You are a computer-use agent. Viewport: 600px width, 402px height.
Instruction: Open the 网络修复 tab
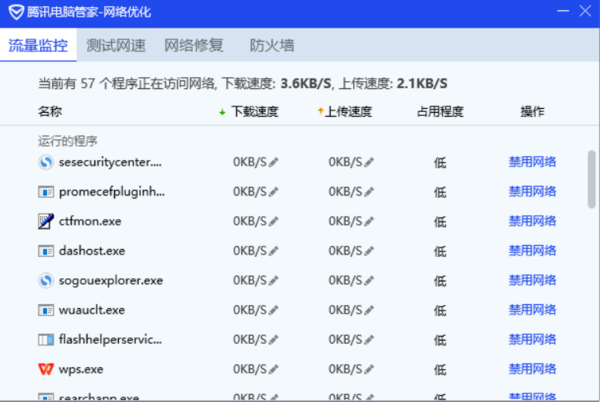coord(193,46)
